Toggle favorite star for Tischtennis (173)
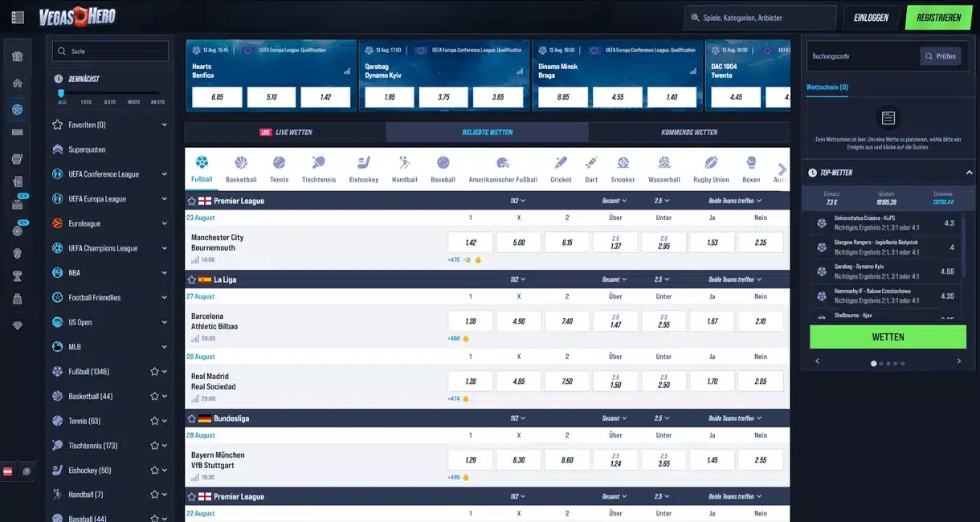Image resolution: width=980 pixels, height=522 pixels. point(154,446)
